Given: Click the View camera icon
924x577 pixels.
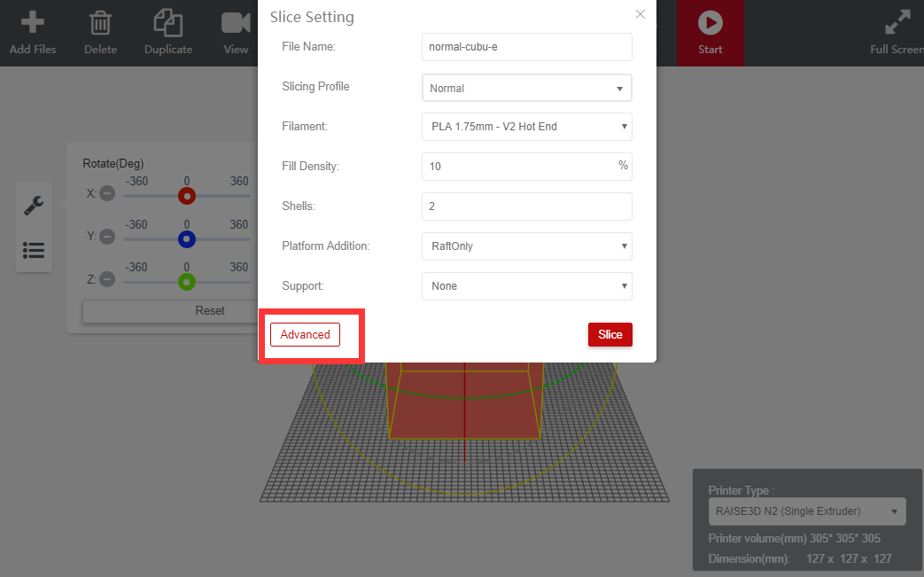Looking at the screenshot, I should pyautogui.click(x=236, y=22).
